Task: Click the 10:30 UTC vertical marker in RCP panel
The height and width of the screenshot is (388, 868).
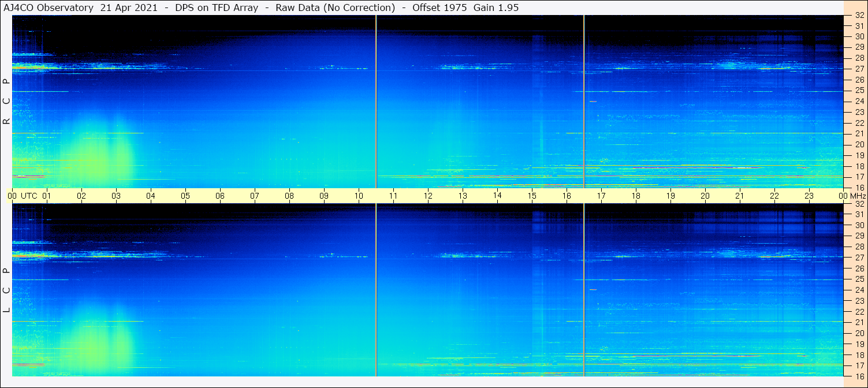Action: click(x=376, y=102)
